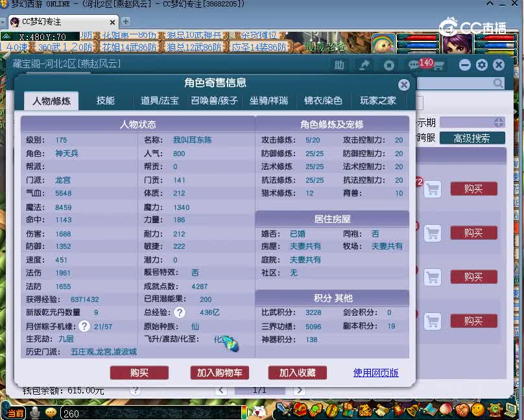Click the square stop icon in header
Viewport: 524px width, 420px height.
coord(388,65)
